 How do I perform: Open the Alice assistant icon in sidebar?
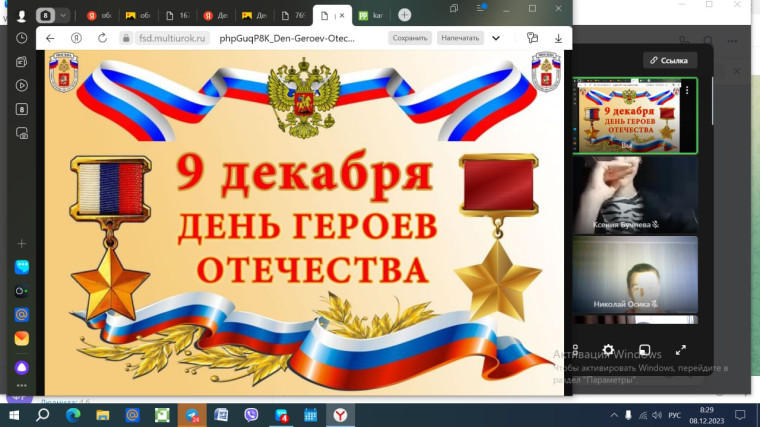[22, 367]
